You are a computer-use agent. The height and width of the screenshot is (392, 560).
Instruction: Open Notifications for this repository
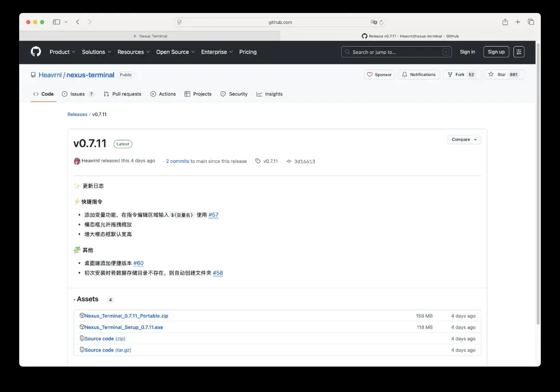[x=418, y=75]
